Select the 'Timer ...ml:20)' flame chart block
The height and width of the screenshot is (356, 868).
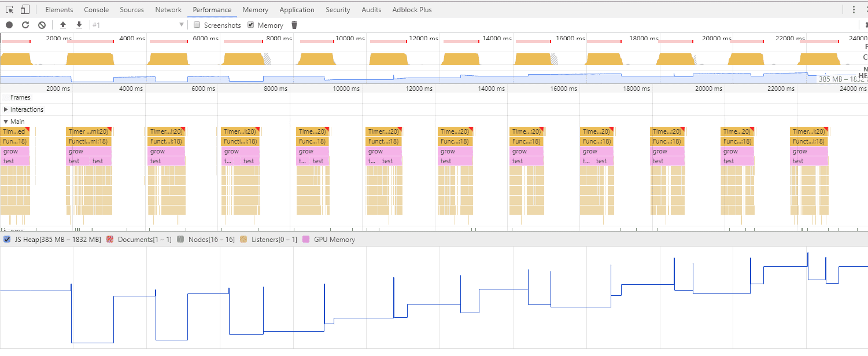point(89,131)
